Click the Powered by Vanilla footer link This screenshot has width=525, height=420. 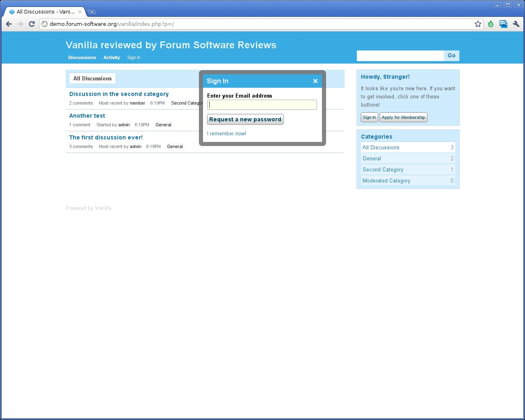[88, 208]
